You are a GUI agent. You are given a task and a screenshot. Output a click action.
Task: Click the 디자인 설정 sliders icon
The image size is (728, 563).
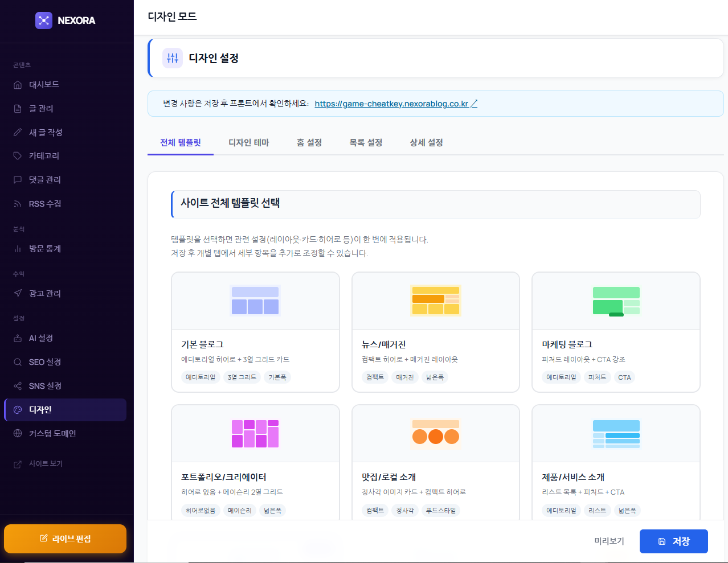pyautogui.click(x=173, y=58)
